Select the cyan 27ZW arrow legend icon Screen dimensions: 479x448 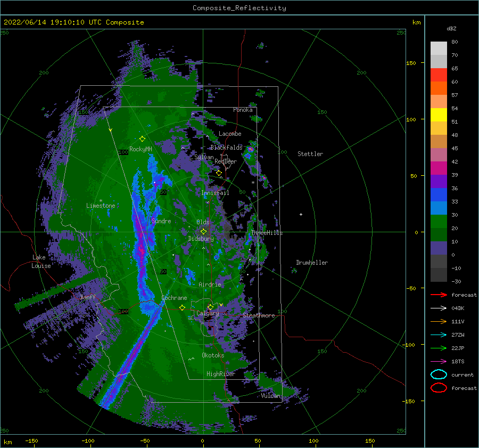439,335
